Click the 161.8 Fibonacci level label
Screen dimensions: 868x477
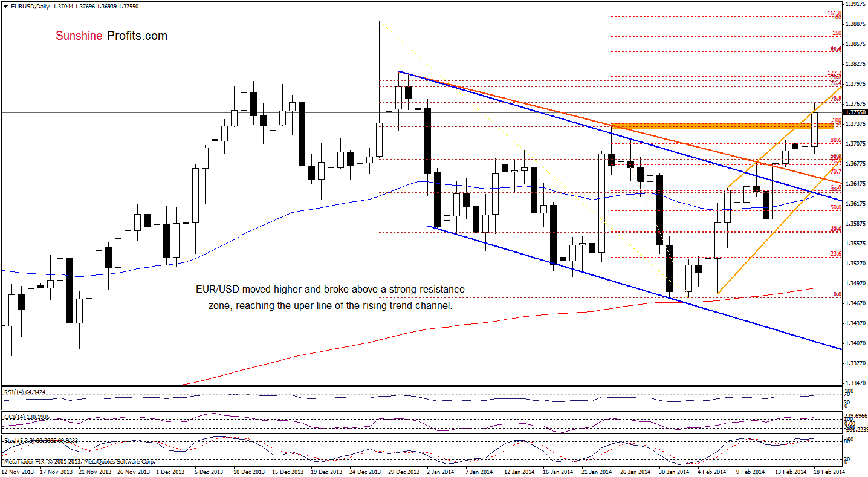point(834,13)
